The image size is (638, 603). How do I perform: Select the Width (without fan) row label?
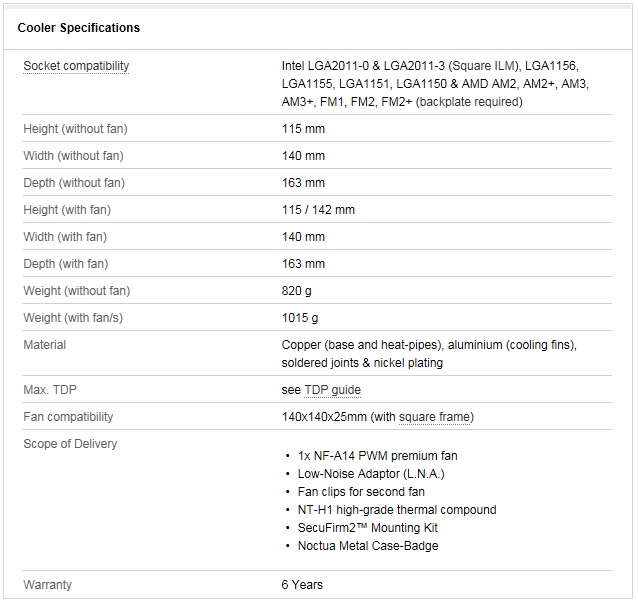[73, 156]
